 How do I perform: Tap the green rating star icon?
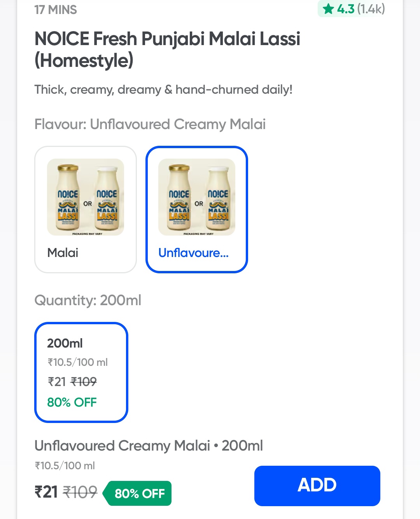(x=329, y=9)
